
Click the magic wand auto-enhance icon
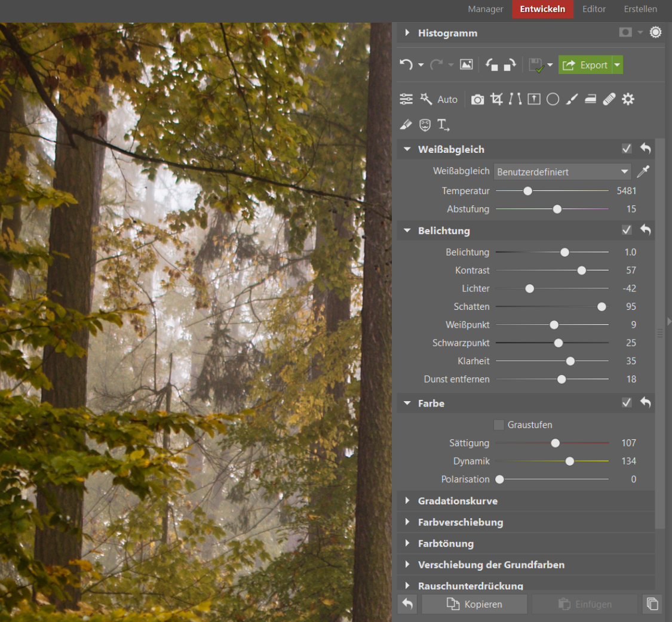[x=426, y=99]
